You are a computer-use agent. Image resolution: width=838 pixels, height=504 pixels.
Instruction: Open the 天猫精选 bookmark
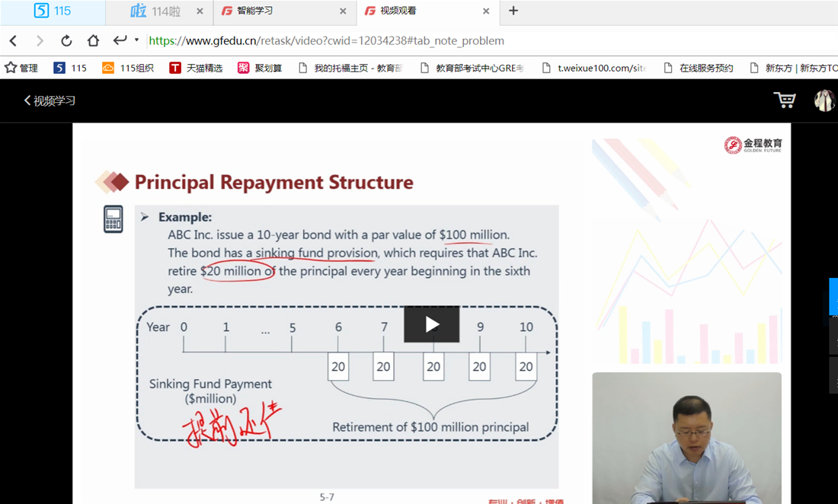(196, 68)
